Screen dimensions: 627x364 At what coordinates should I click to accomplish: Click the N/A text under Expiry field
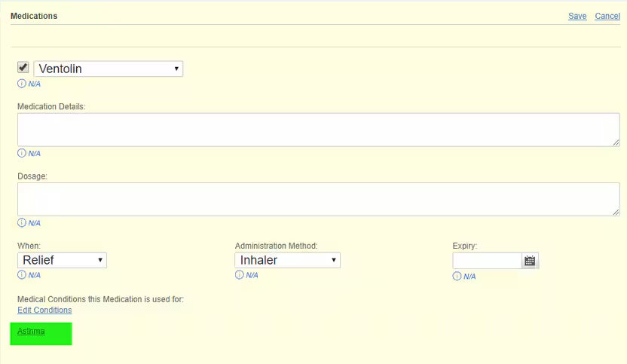point(469,277)
